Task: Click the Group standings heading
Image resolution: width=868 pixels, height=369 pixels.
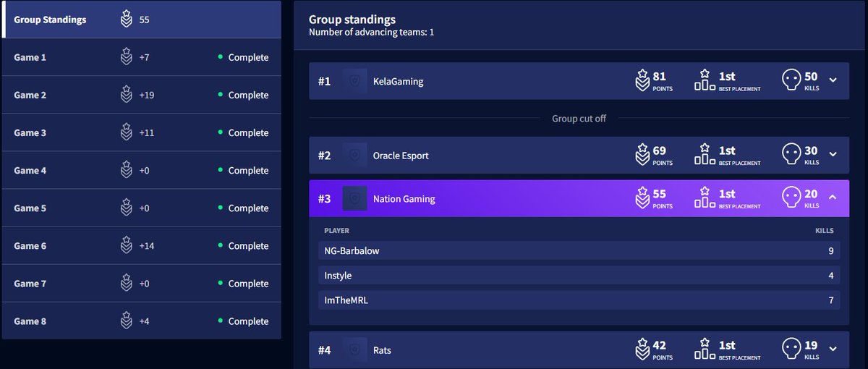Action: click(x=352, y=20)
